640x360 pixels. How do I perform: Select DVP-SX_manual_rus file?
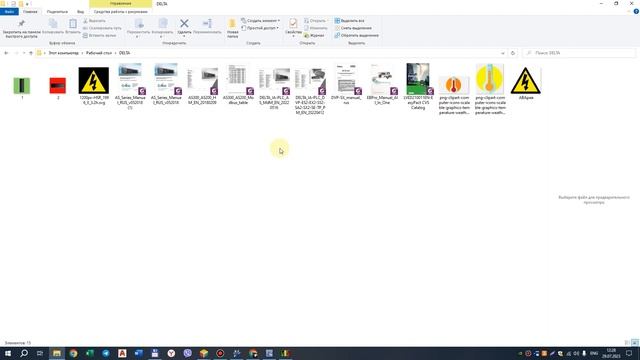(x=346, y=84)
